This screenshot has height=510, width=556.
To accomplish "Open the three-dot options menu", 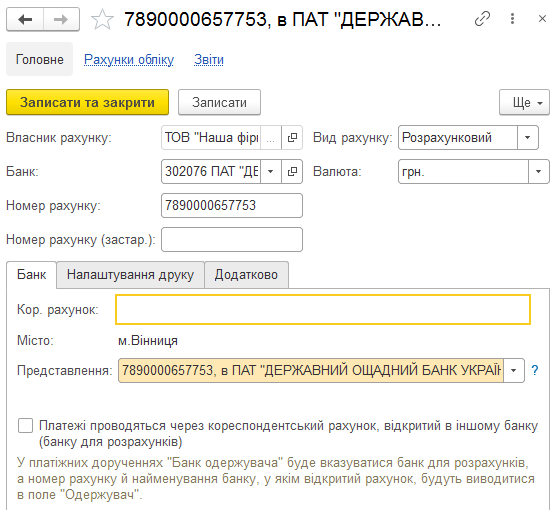I will point(512,19).
